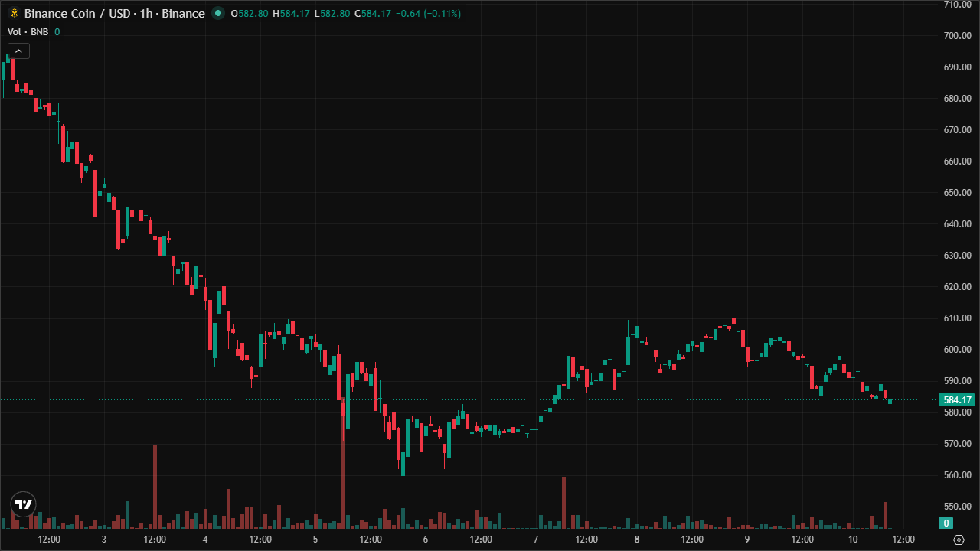This screenshot has height=551, width=980.
Task: Click the green market status indicator dot
Action: click(219, 13)
